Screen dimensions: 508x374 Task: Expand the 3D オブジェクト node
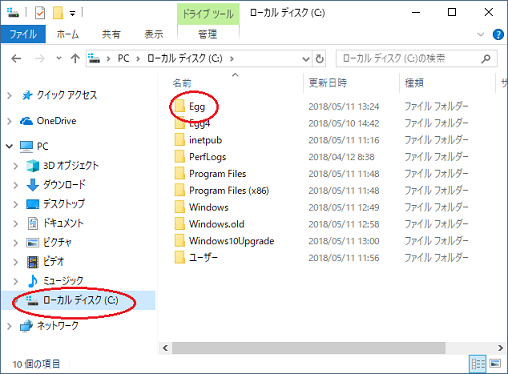click(16, 166)
